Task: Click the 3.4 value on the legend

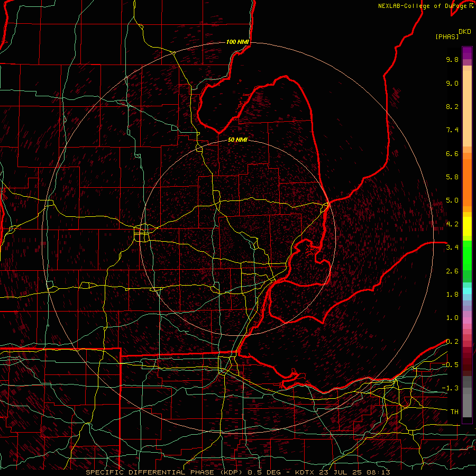Action: coord(452,248)
